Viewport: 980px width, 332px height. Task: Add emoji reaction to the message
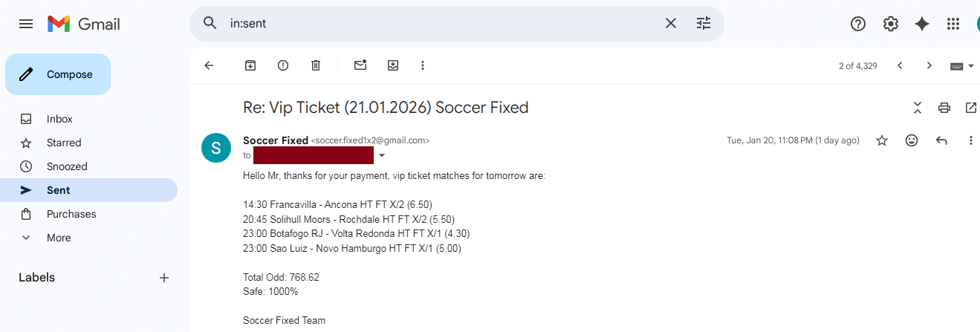coord(912,140)
